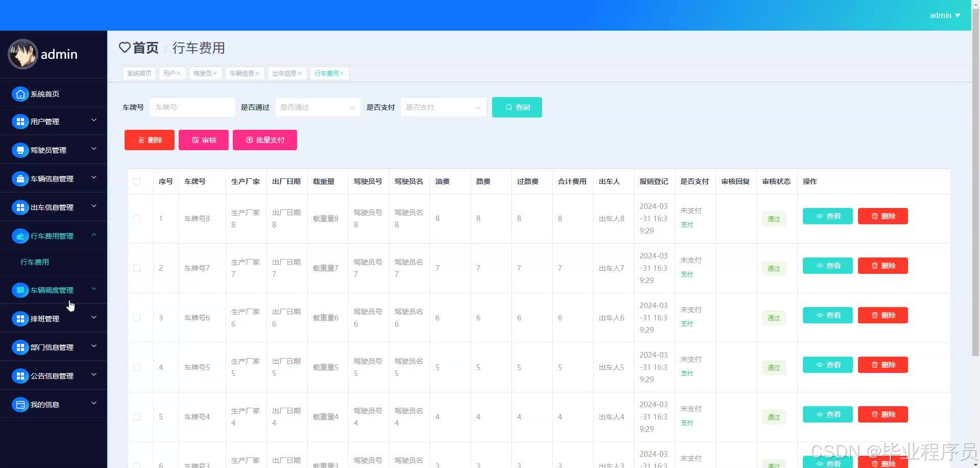Click the 排班管理 grid icon

click(x=20, y=319)
